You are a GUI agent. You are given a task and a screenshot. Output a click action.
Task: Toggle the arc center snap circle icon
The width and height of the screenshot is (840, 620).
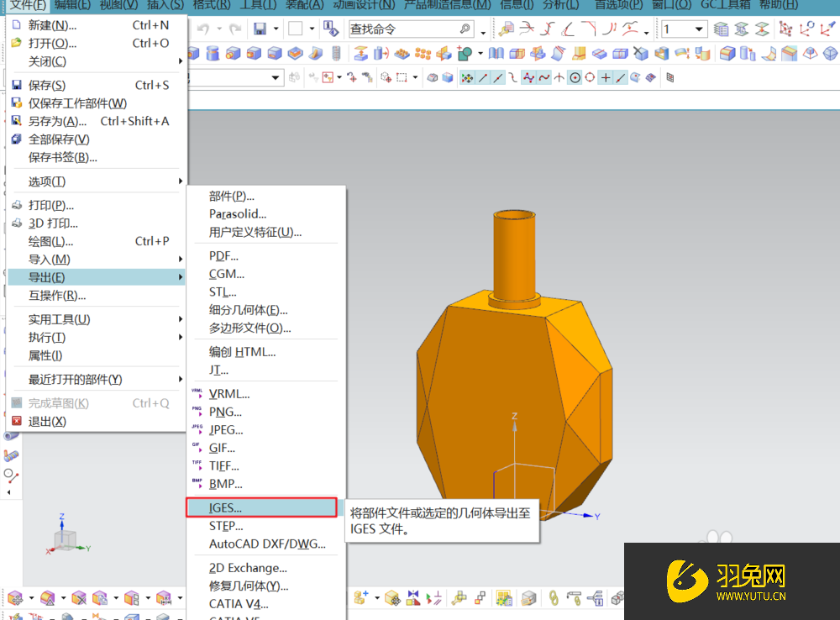pyautogui.click(x=575, y=78)
